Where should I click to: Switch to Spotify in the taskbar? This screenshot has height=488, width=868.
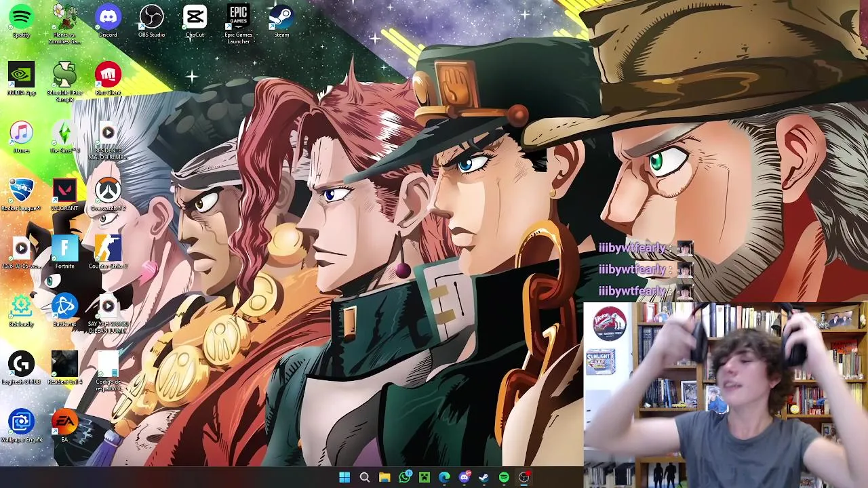(x=504, y=478)
